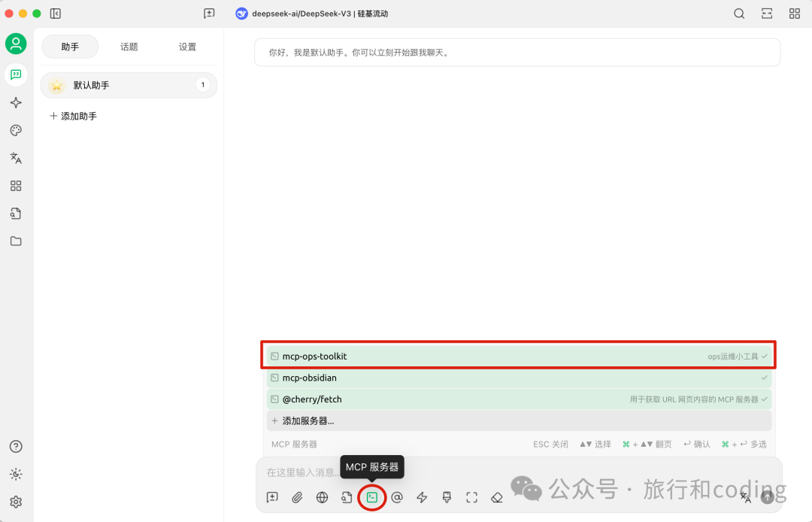
Task: Open quick phrases lightning icon
Action: tap(422, 498)
